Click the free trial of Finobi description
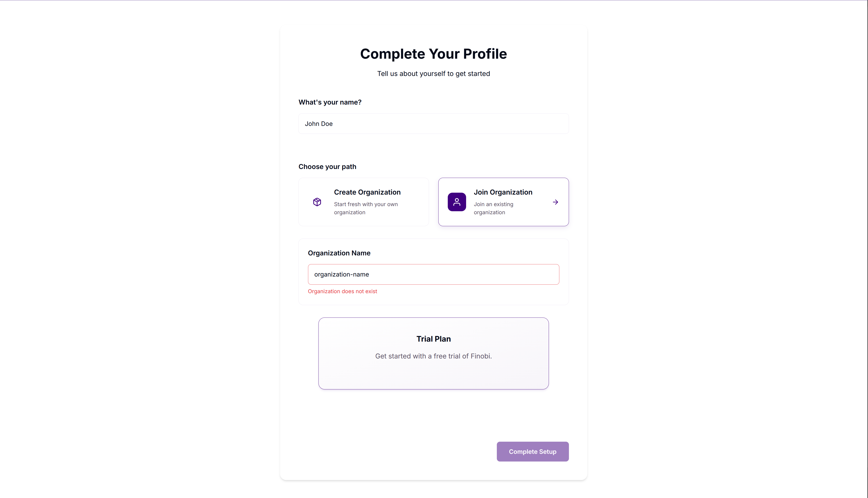Image resolution: width=868 pixels, height=498 pixels. [433, 356]
